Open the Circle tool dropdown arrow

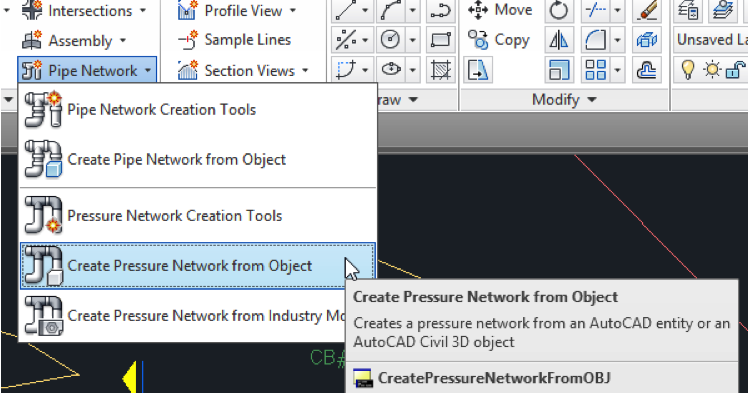413,40
